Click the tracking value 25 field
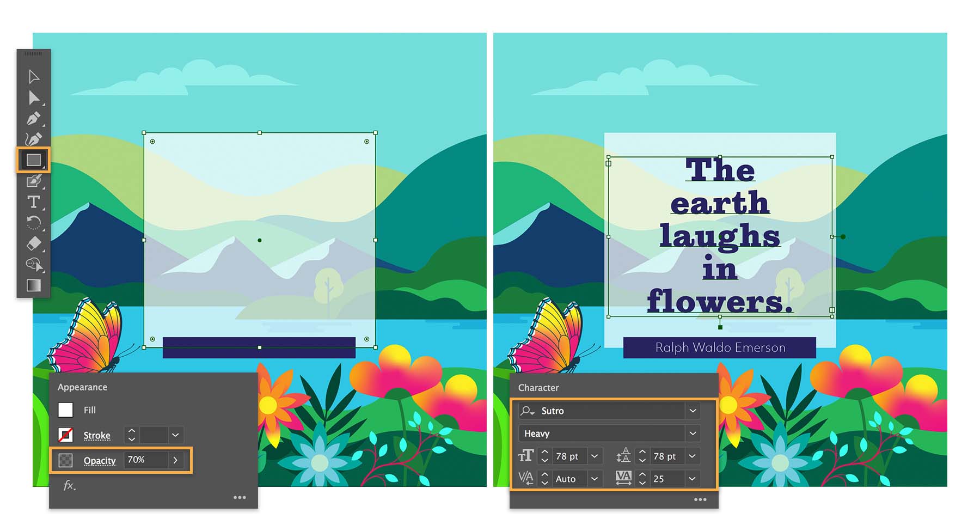This screenshot has width=980, height=525. (667, 479)
